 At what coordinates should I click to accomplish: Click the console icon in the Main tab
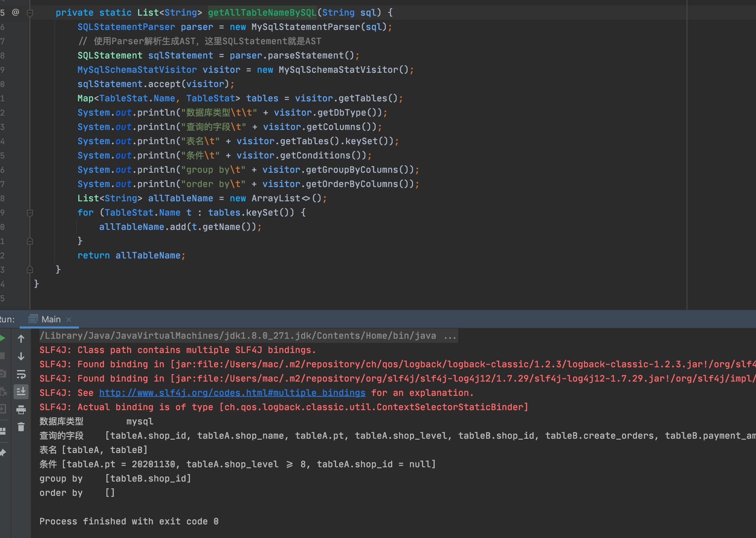click(34, 319)
